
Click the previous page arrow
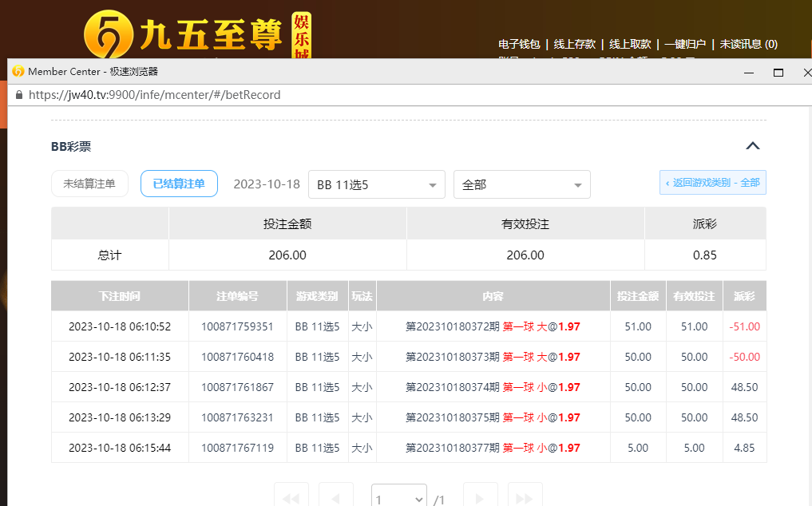[335, 498]
